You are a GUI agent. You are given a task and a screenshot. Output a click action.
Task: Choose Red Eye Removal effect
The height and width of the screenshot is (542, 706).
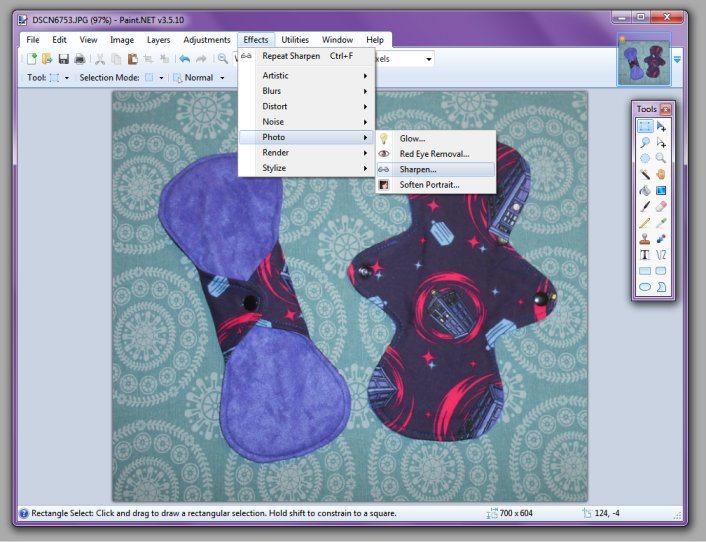click(433, 154)
